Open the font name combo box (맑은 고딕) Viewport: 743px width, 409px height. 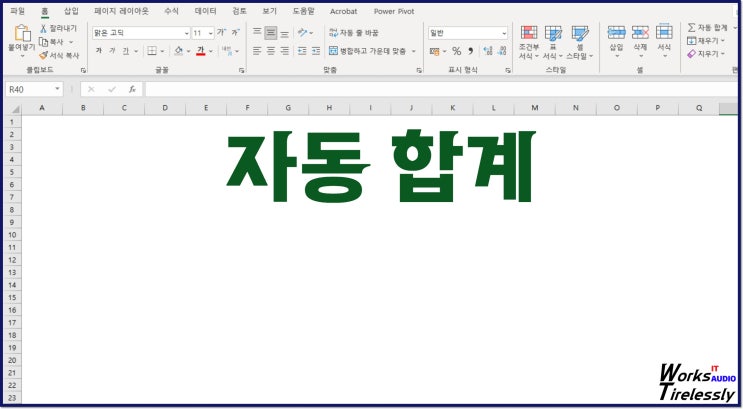point(141,33)
